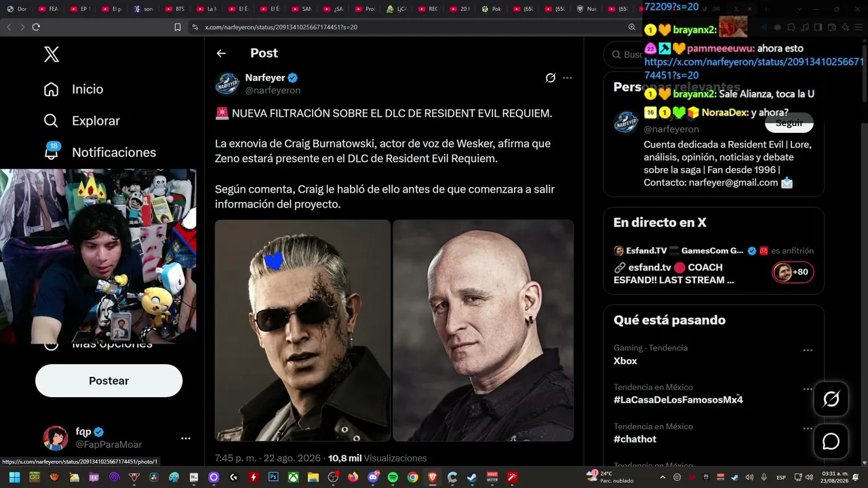Click Narfeyer's profile avatar on the post
The width and height of the screenshot is (868, 488).
227,83
